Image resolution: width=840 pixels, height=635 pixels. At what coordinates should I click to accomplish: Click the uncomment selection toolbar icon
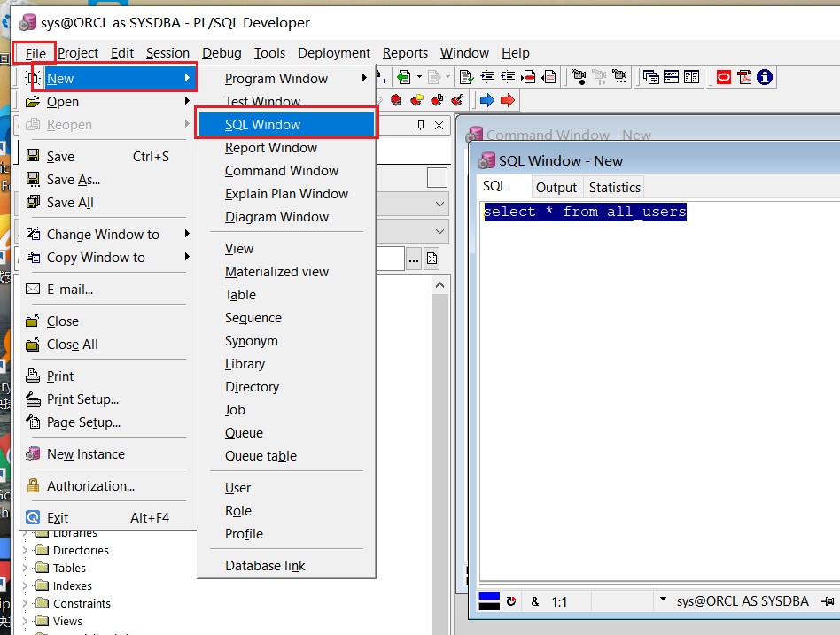[x=548, y=77]
